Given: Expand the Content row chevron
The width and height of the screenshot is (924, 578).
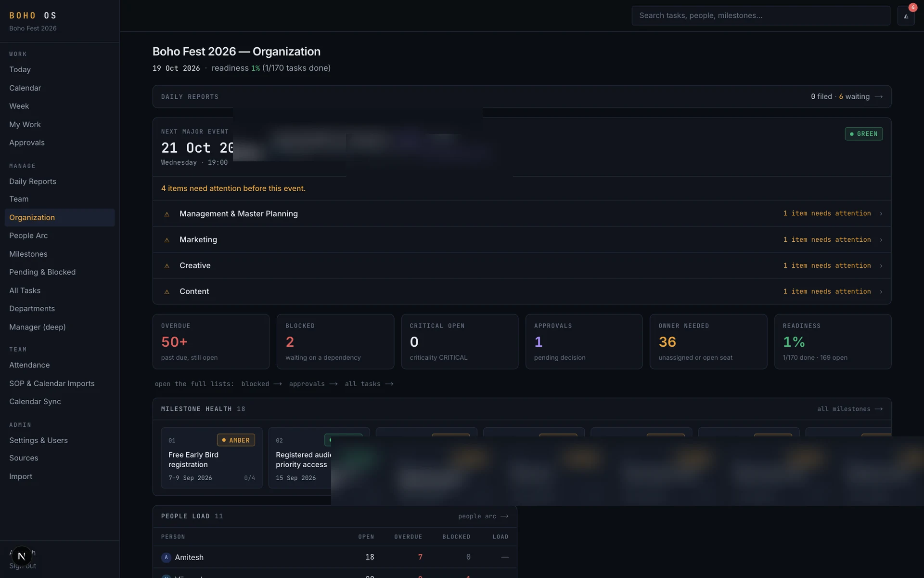Looking at the screenshot, I should [881, 291].
